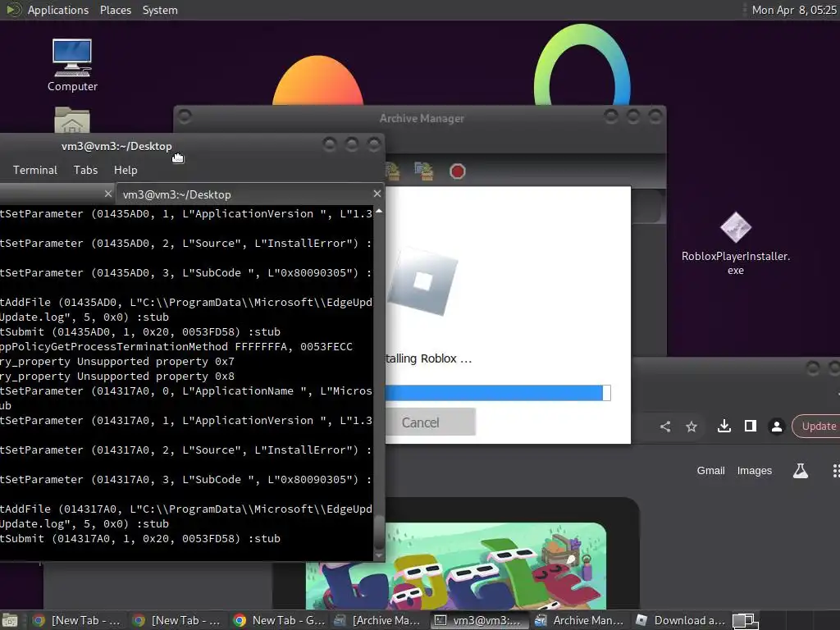Screen dimensions: 840x630
Task: Click the red Stop icon in Archive Manager
Action: click(457, 171)
